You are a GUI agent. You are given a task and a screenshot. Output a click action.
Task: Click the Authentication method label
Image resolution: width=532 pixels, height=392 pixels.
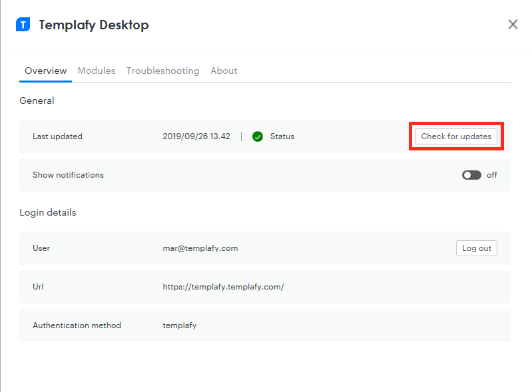point(77,325)
